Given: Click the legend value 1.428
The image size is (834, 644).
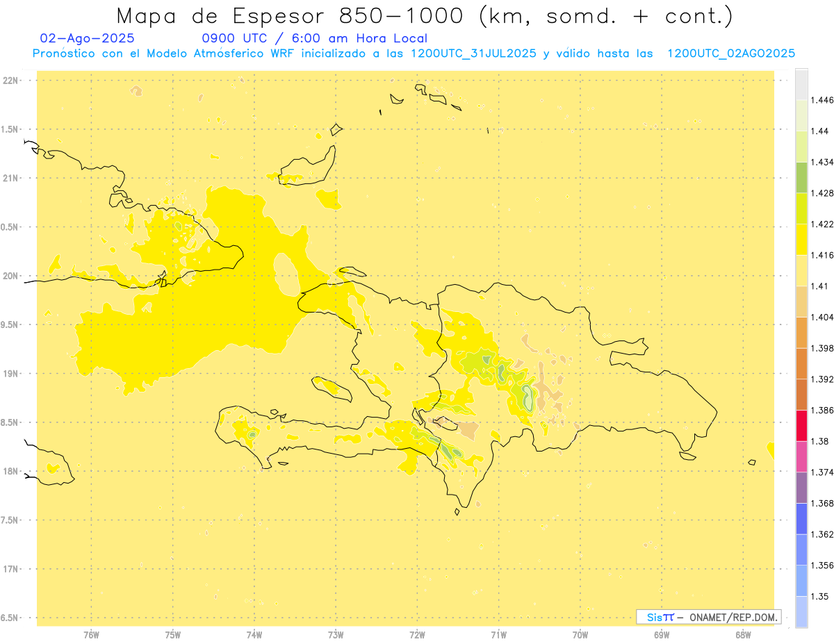Looking at the screenshot, I should click(821, 192).
